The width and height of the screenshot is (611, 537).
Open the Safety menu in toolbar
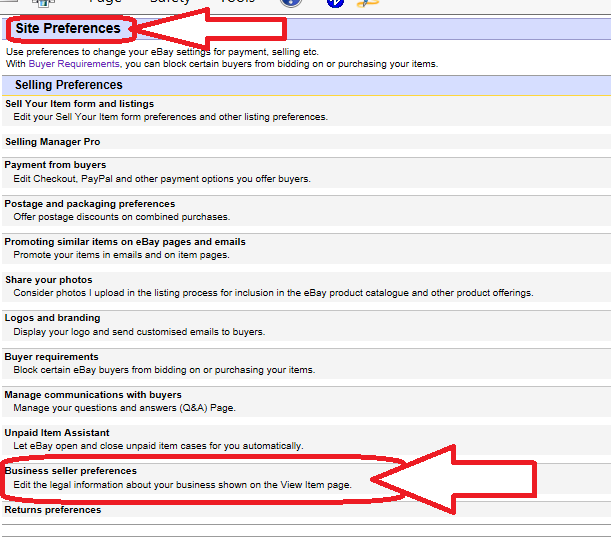point(169,3)
